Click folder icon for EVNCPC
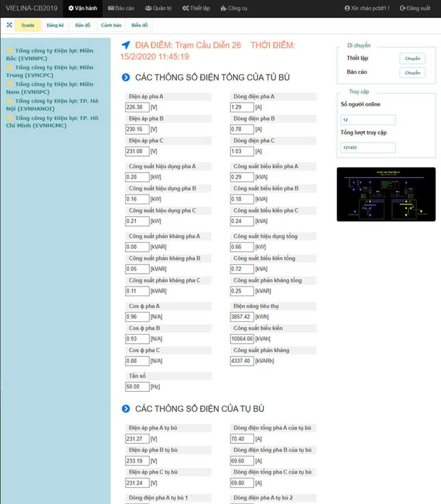This screenshot has width=441, height=504. (x=10, y=67)
